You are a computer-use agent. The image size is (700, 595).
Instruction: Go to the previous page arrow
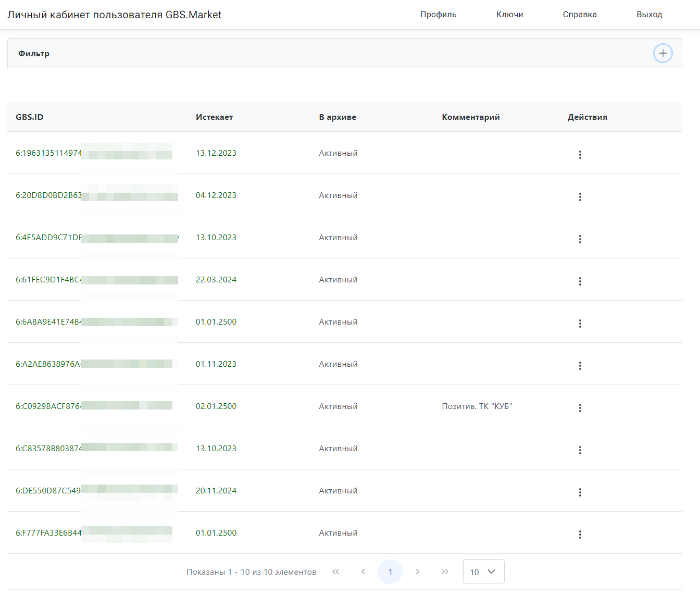click(x=363, y=572)
